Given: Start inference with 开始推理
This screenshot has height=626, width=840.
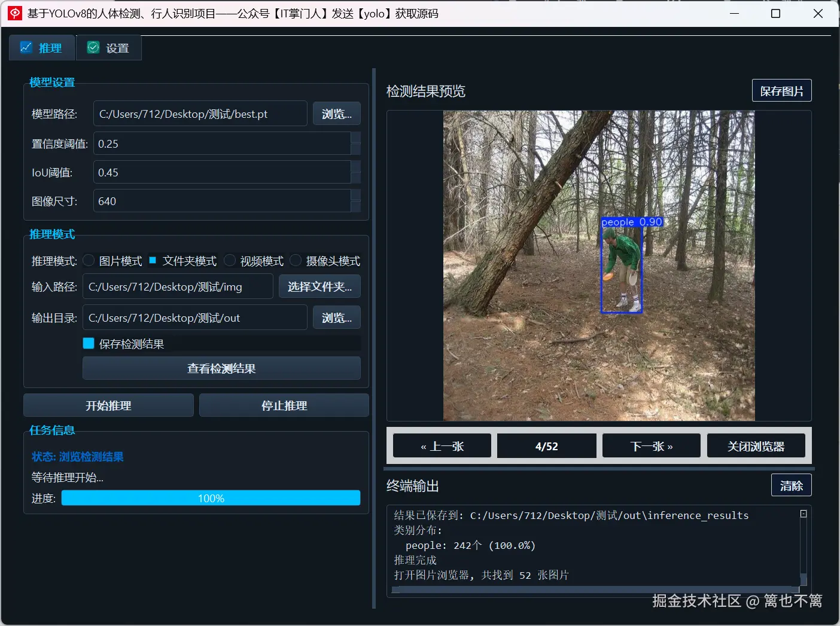Looking at the screenshot, I should (x=108, y=405).
